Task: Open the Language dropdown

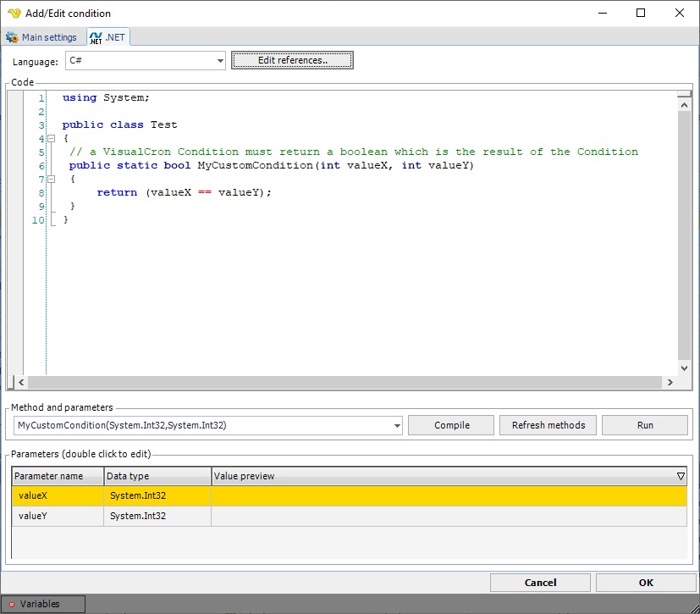Action: point(220,61)
